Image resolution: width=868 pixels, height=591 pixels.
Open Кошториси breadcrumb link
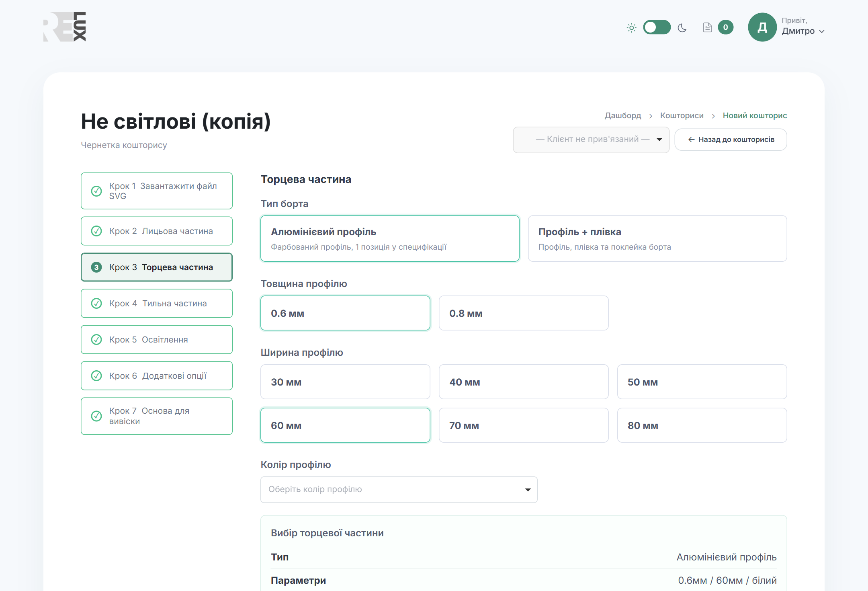(x=682, y=115)
